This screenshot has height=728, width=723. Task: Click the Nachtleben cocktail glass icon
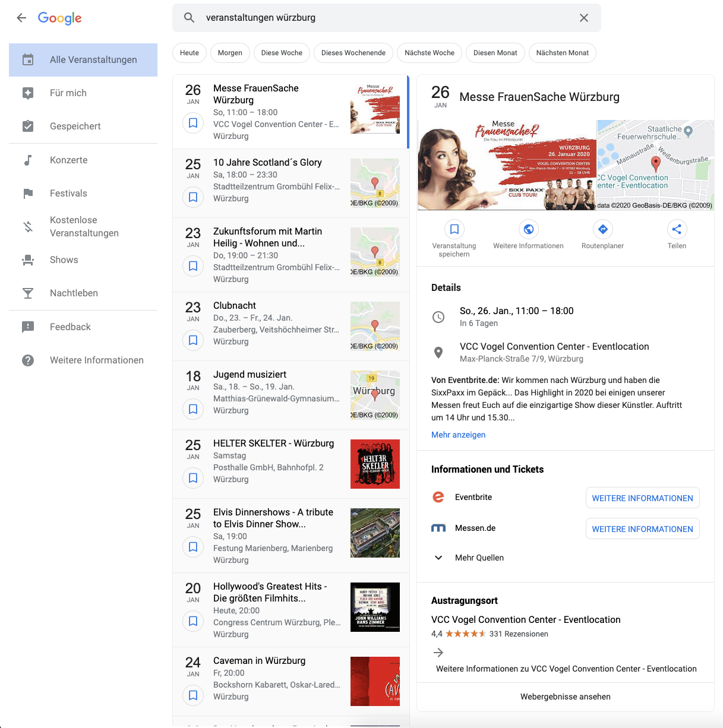coord(28,293)
